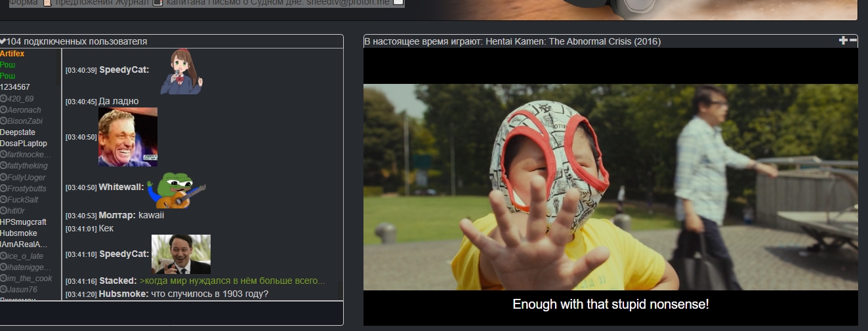The width and height of the screenshot is (868, 331).
Task: Select user ice_o_late in the user list
Action: point(26,256)
